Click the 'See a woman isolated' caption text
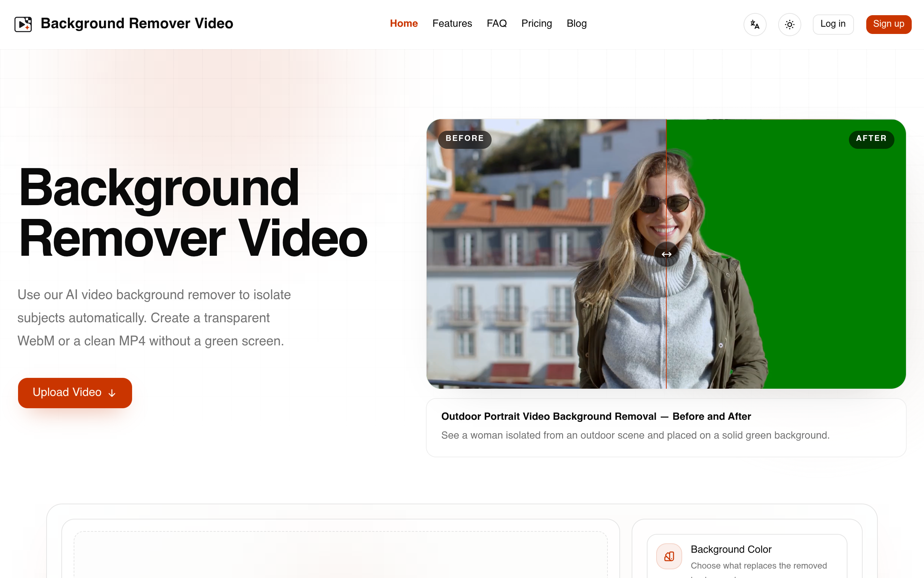Image resolution: width=924 pixels, height=578 pixels. [635, 435]
